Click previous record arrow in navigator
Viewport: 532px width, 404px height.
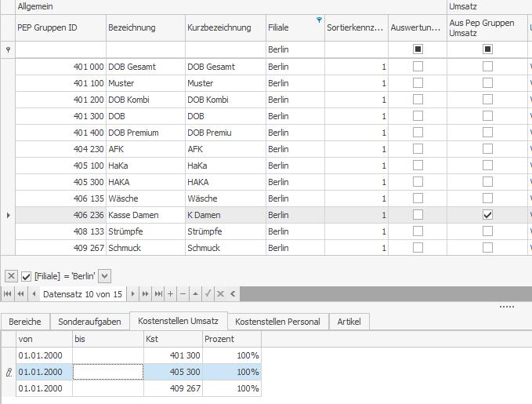[x=34, y=293]
